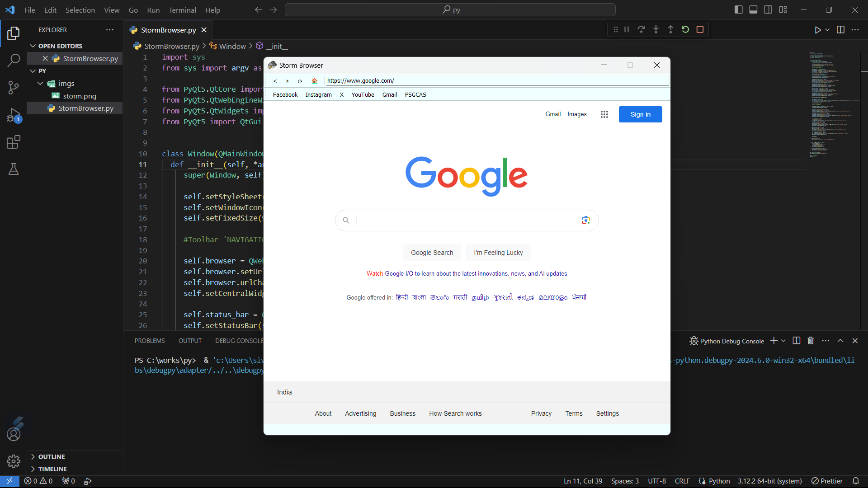Restart the debug session
This screenshot has height=488, width=868.
pos(685,29)
